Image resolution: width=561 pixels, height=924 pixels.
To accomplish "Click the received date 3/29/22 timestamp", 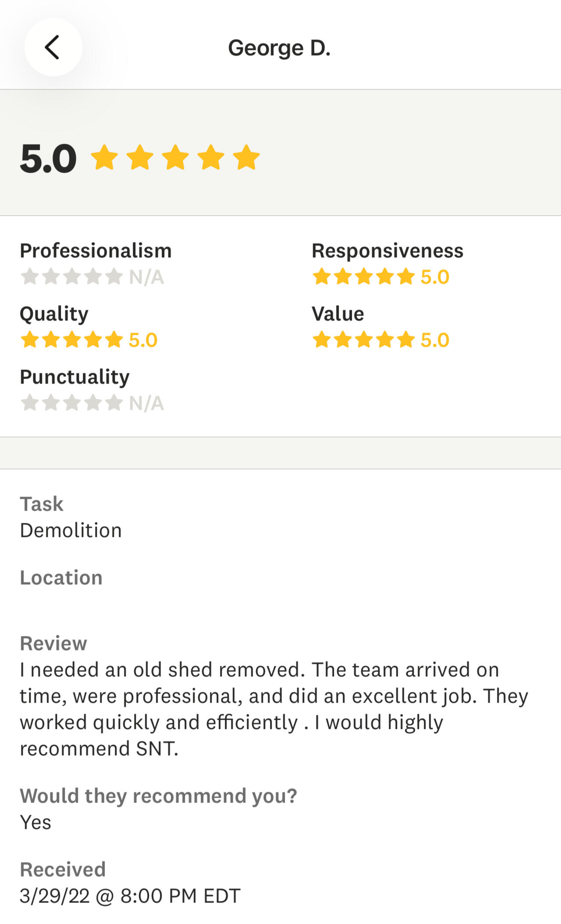I will click(130, 896).
